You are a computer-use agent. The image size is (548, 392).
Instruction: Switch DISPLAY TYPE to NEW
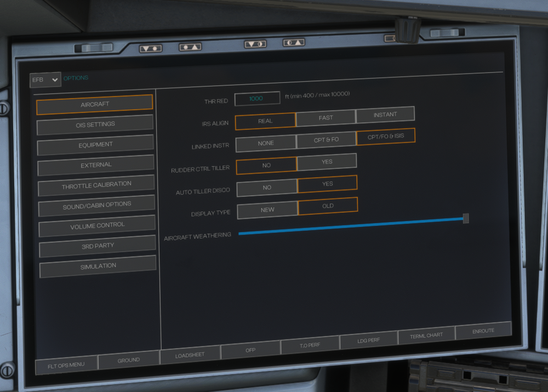point(267,210)
